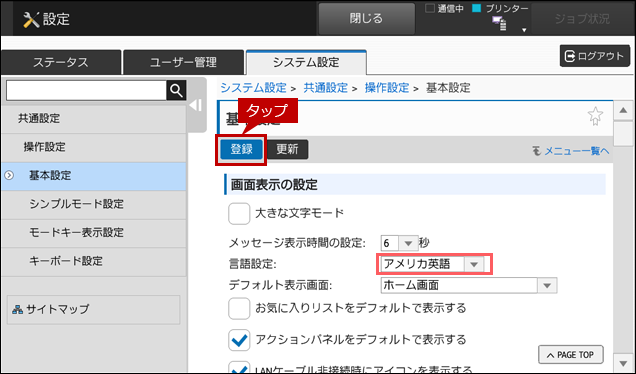
Task: Add page to favorites with star icon
Action: (x=595, y=116)
